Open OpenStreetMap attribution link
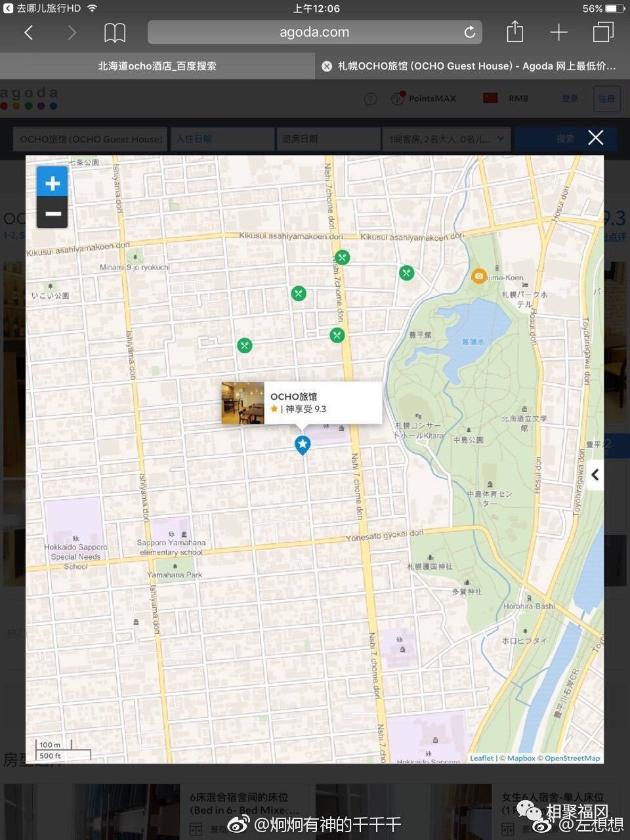 click(x=572, y=758)
